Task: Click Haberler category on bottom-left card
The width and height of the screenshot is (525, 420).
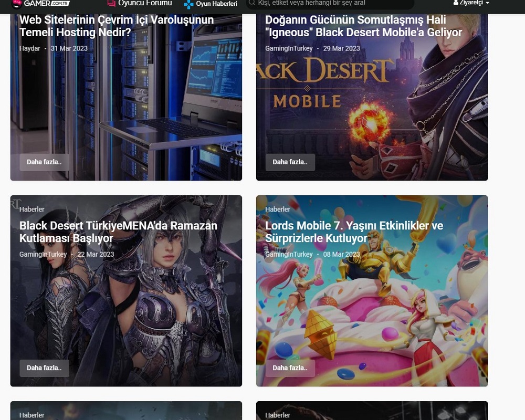Action: (x=32, y=415)
